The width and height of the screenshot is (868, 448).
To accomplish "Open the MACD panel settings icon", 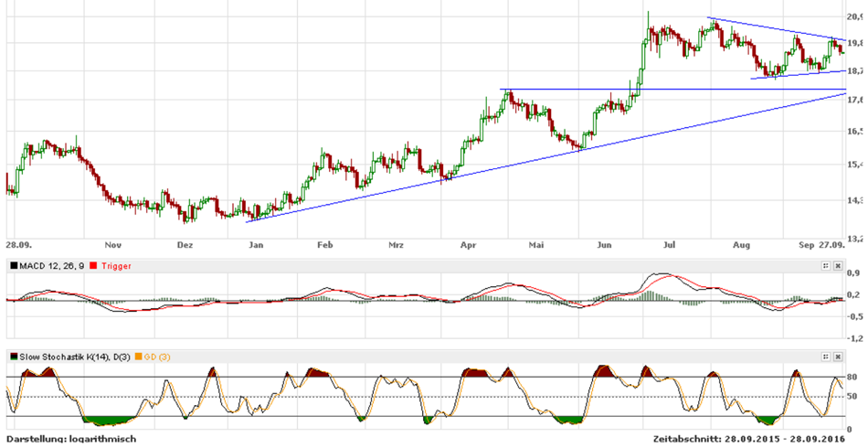I will pyautogui.click(x=825, y=265).
